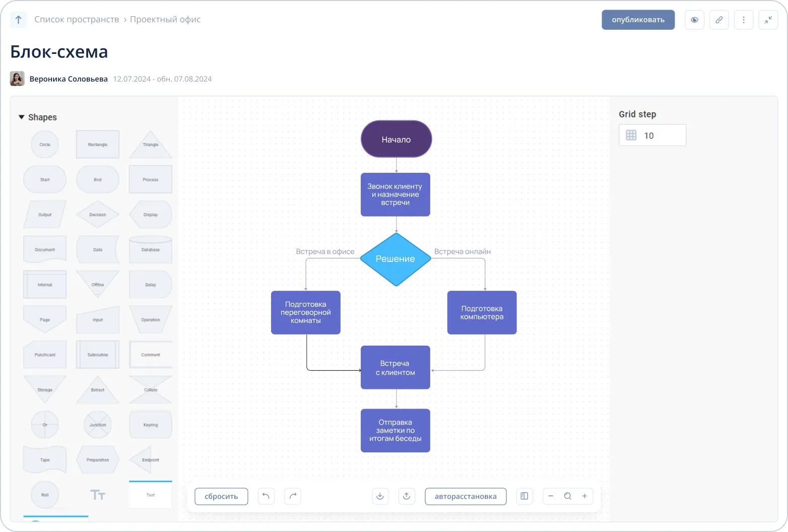Screen dimensions: 788x532
Task: Select the Extract shape
Action: [98, 389]
